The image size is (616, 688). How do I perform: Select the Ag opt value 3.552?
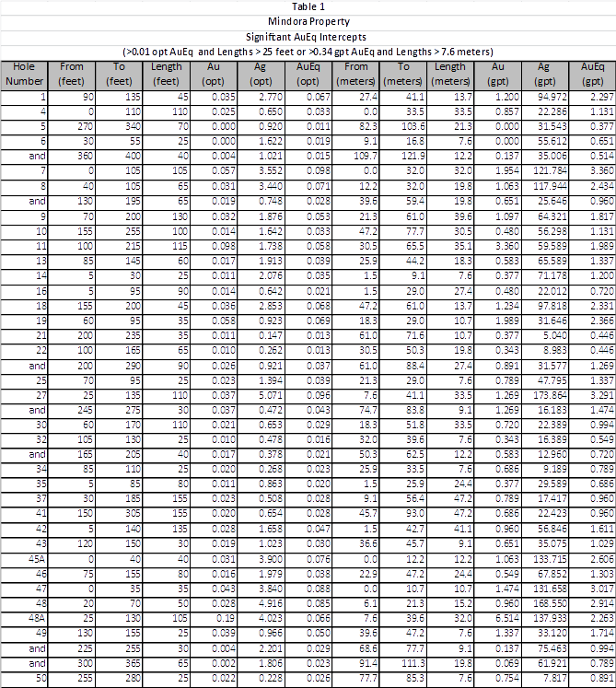[x=271, y=170]
